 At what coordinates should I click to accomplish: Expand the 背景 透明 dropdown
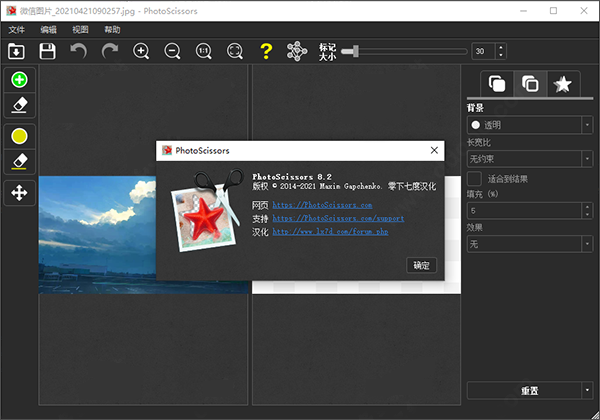[x=529, y=125]
